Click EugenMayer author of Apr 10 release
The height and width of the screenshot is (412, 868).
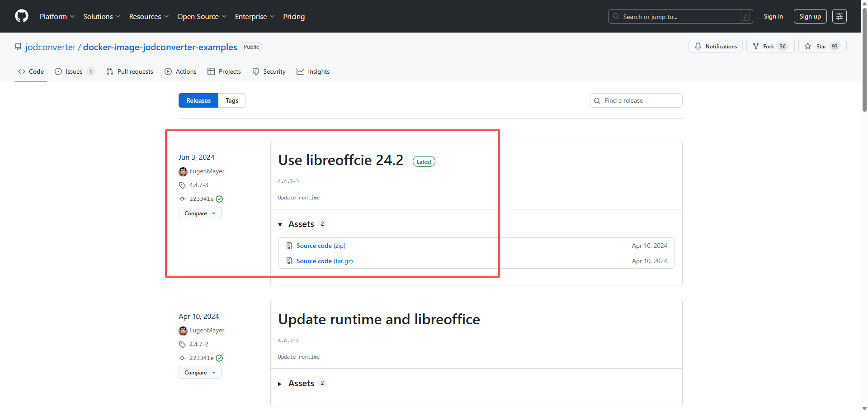207,330
